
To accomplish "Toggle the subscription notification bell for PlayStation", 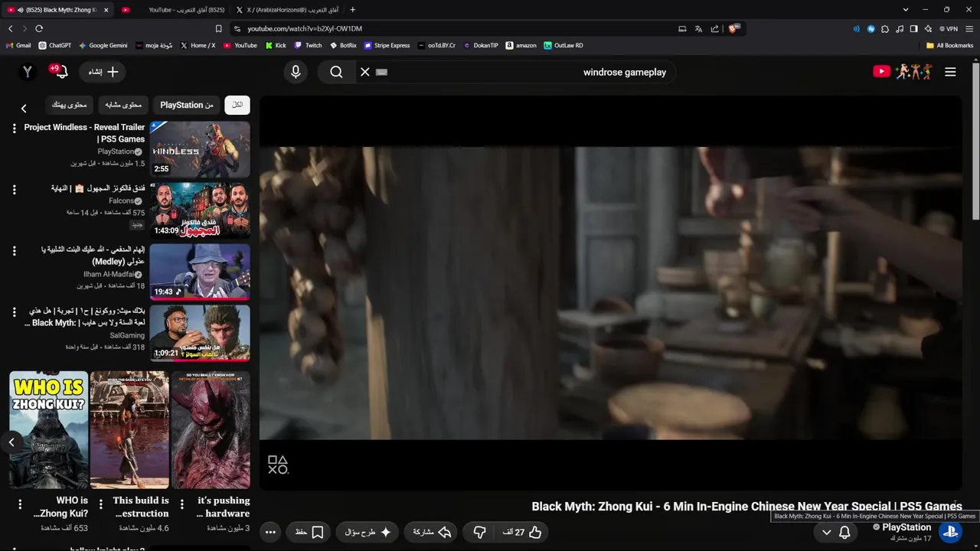I will 844,532.
